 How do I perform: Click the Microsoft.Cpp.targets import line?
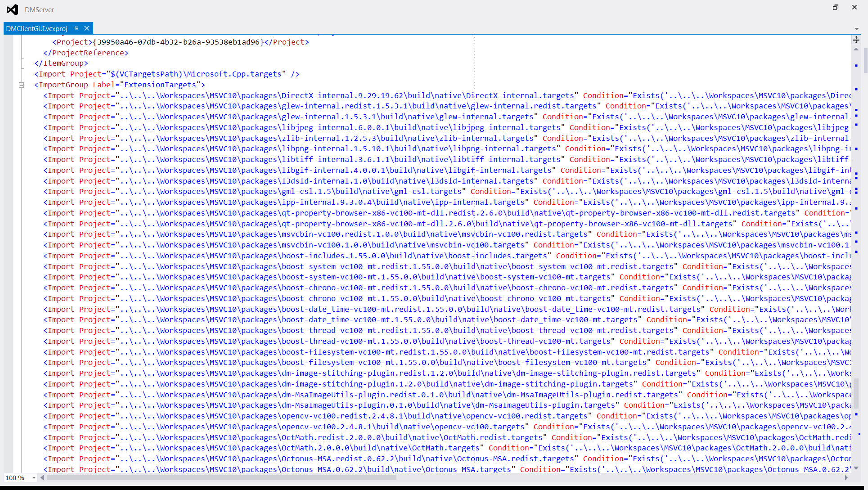coord(167,74)
